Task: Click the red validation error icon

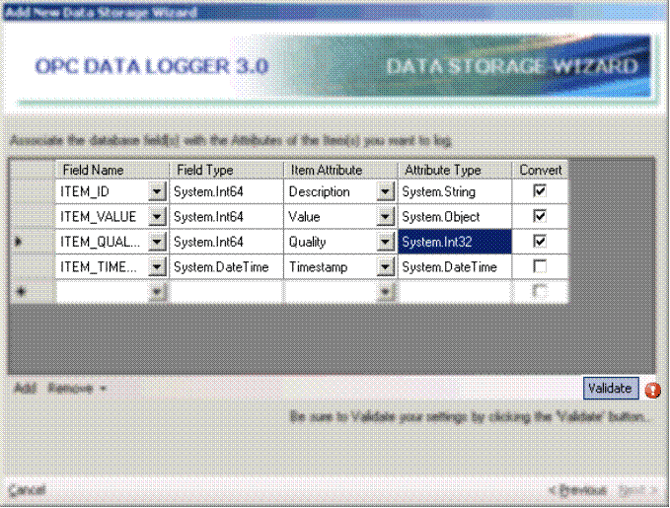Action: click(x=653, y=390)
